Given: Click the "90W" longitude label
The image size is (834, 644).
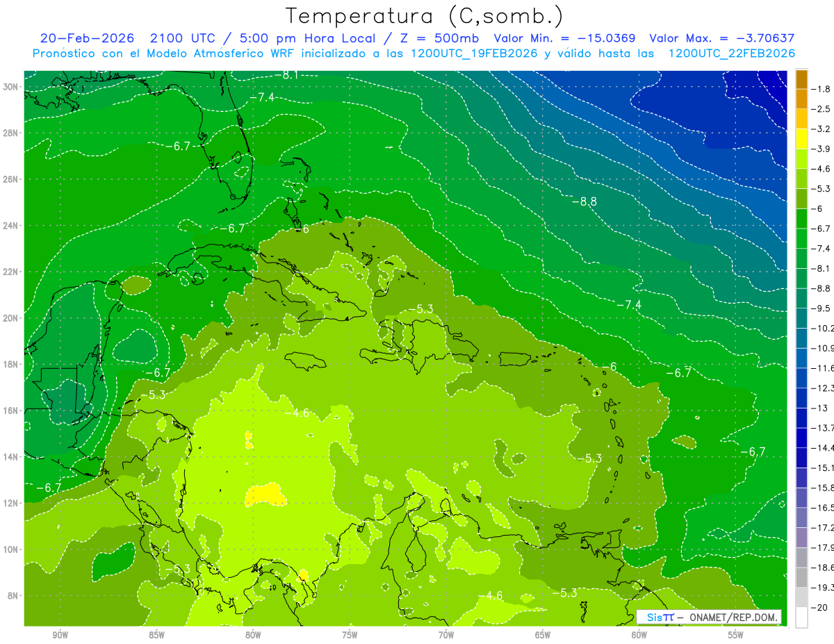Looking at the screenshot, I should (60, 635).
